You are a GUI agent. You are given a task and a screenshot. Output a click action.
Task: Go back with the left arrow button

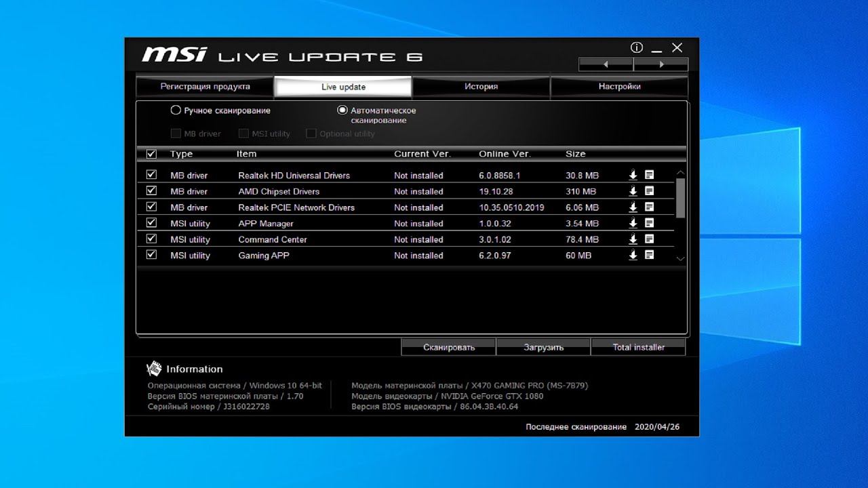pos(606,64)
